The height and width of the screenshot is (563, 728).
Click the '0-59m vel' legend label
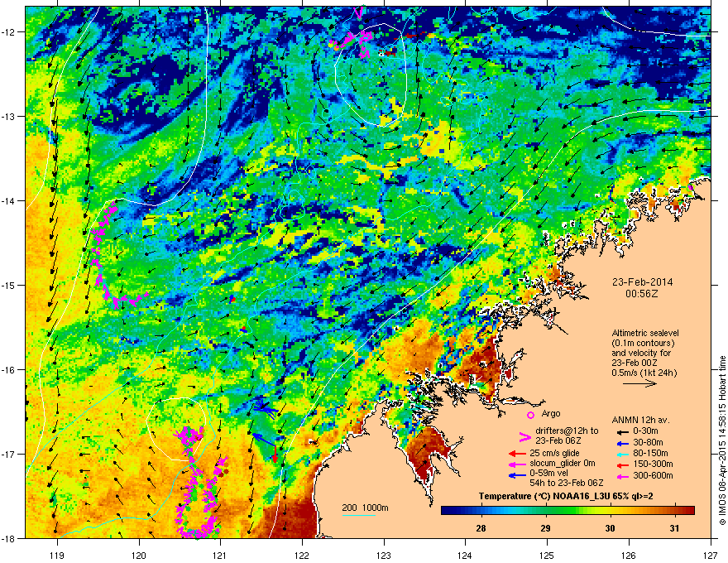[548, 474]
